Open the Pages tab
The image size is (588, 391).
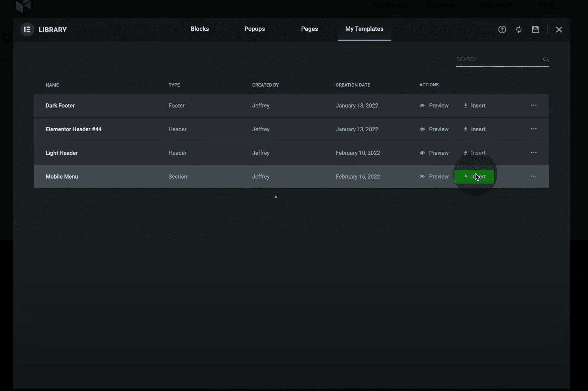309,29
